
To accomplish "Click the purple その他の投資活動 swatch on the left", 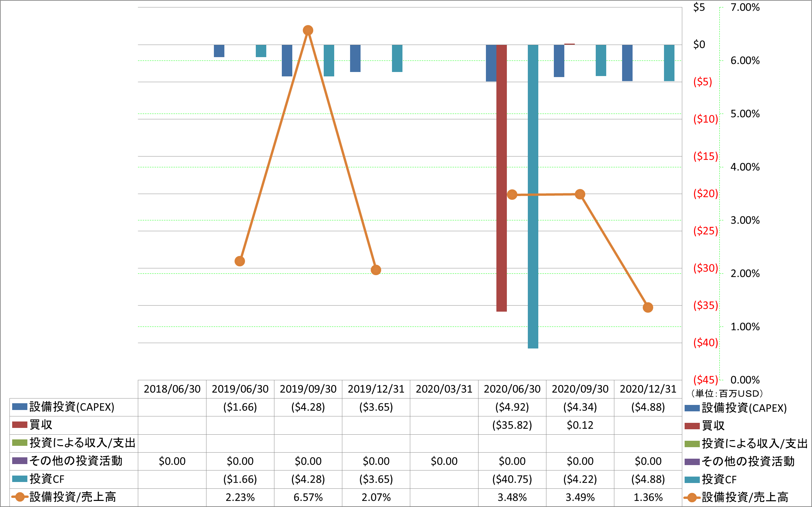I will click(x=20, y=461).
